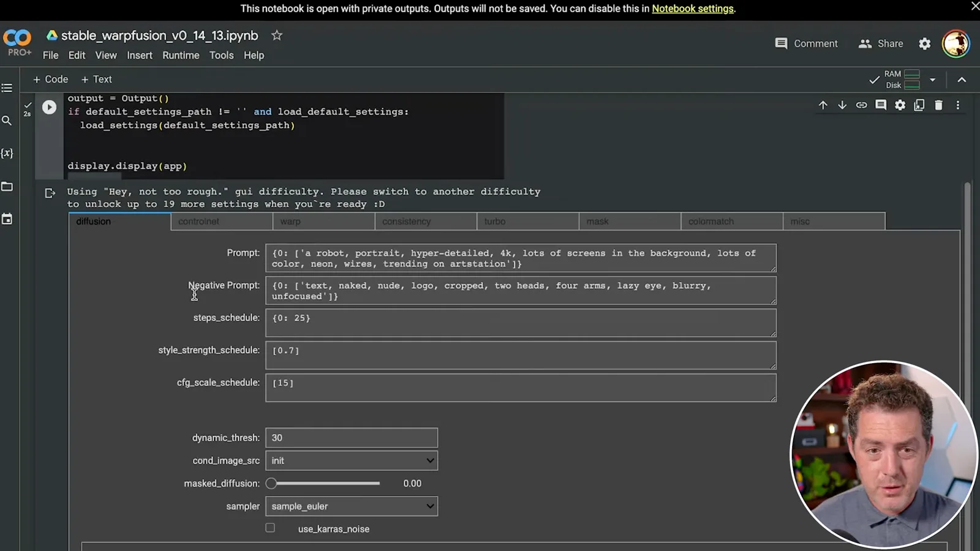Add a comment to the cell
This screenshot has width=980, height=551.
tap(881, 105)
